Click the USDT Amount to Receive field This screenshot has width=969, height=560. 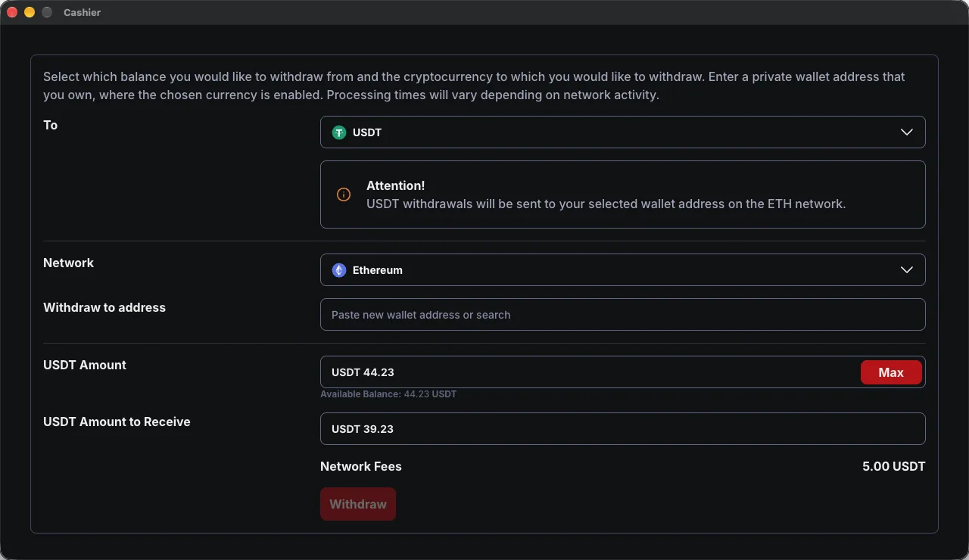622,429
